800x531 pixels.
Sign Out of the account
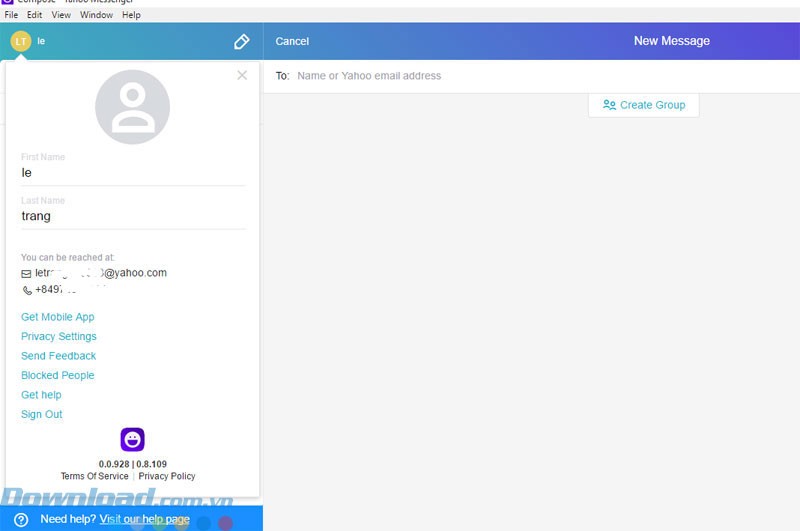tap(42, 415)
